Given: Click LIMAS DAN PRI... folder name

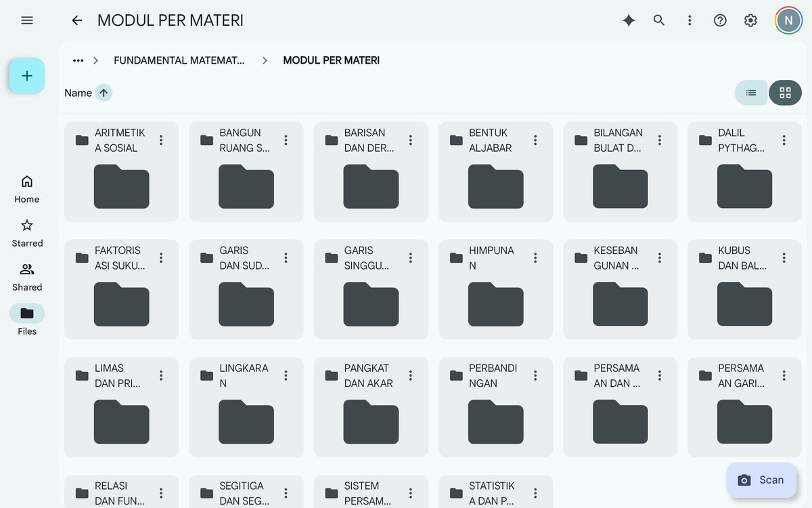Looking at the screenshot, I should pos(118,376).
